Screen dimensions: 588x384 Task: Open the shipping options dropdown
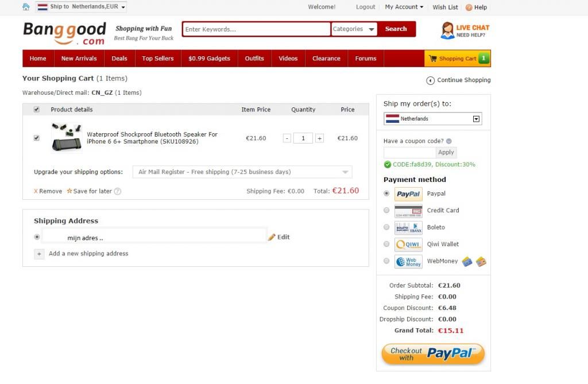(x=242, y=172)
